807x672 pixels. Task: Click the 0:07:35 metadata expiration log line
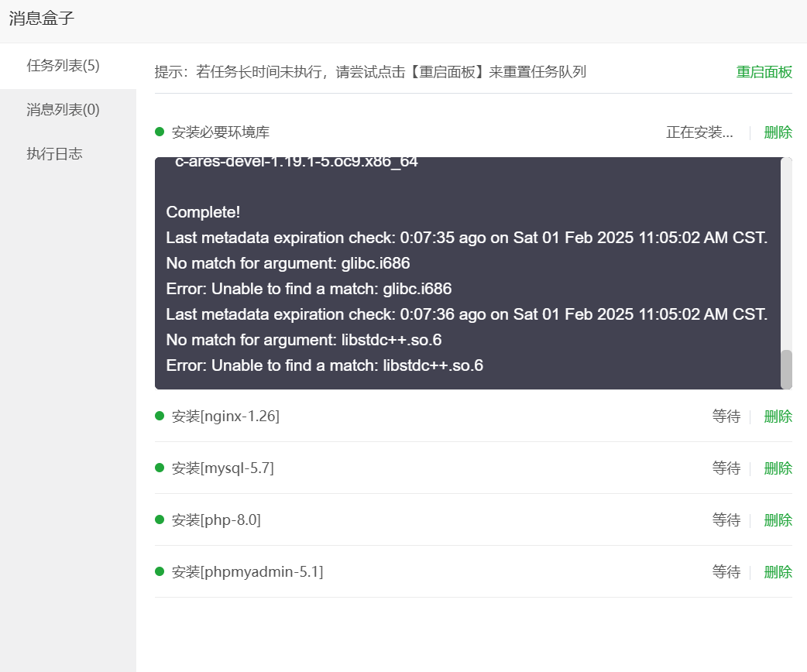click(x=466, y=238)
